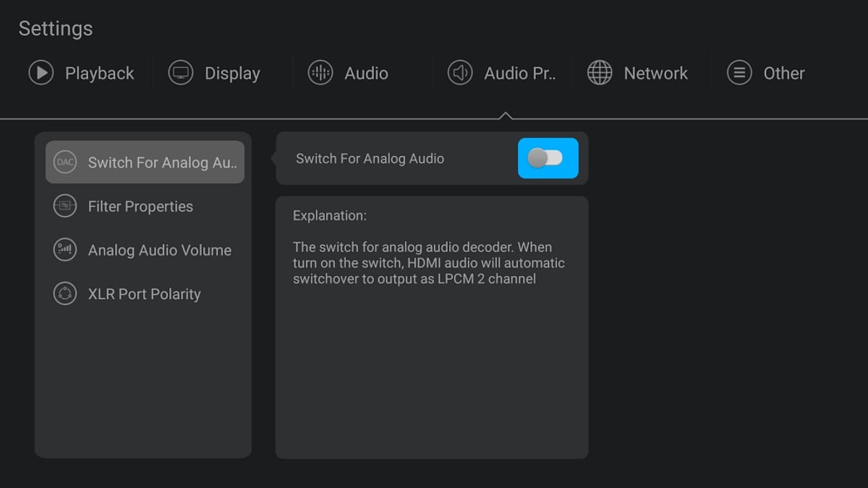Viewport: 868px width, 488px height.
Task: Click the Audio Pr.. speaker icon
Action: (x=460, y=73)
